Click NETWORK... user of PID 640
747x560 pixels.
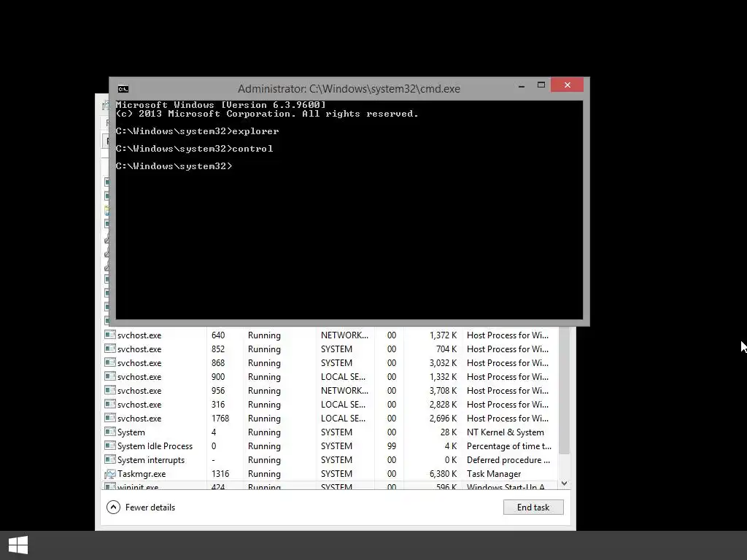344,335
